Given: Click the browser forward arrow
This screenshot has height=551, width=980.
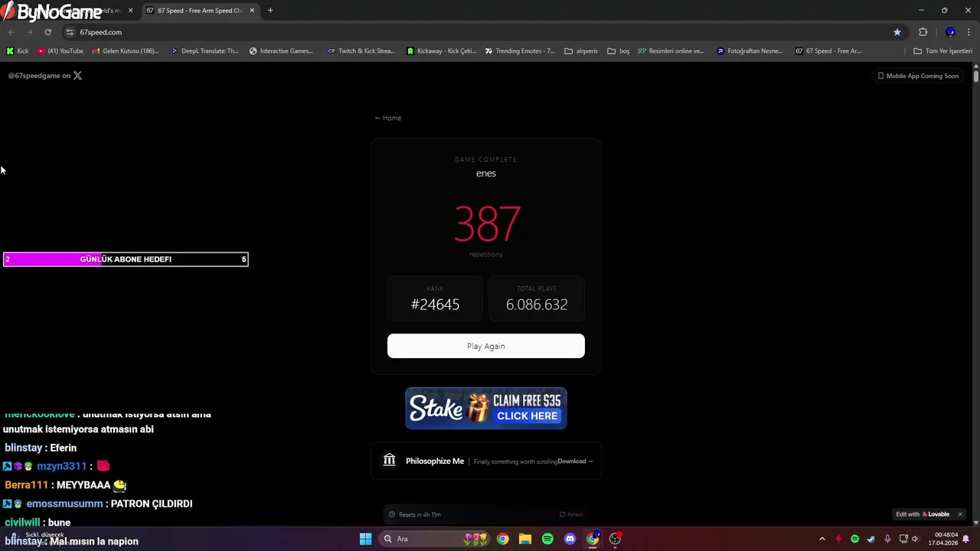Looking at the screenshot, I should 29,32.
